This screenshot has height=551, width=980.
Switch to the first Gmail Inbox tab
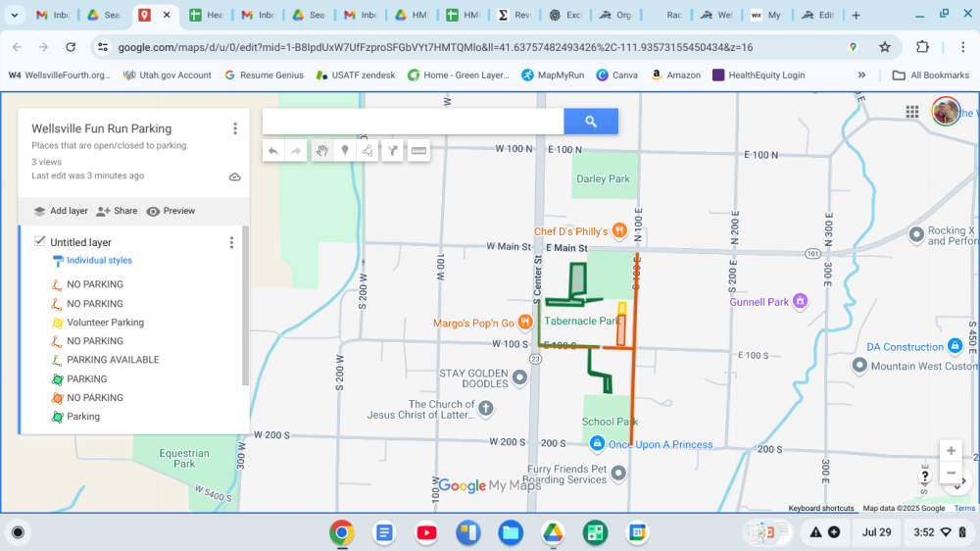tap(53, 15)
